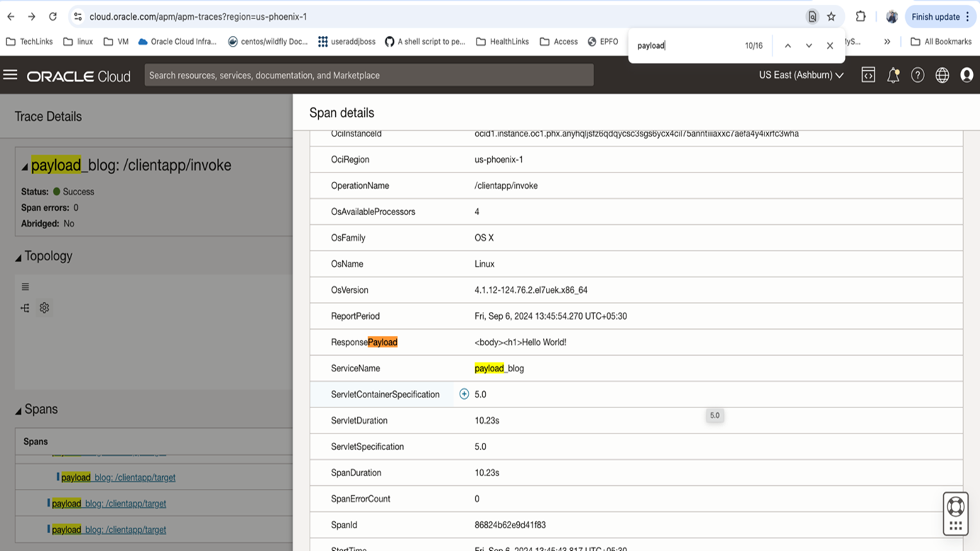Screen dimensions: 980x551
Task: Open the Cloud Shell developer tools icon
Action: [868, 75]
